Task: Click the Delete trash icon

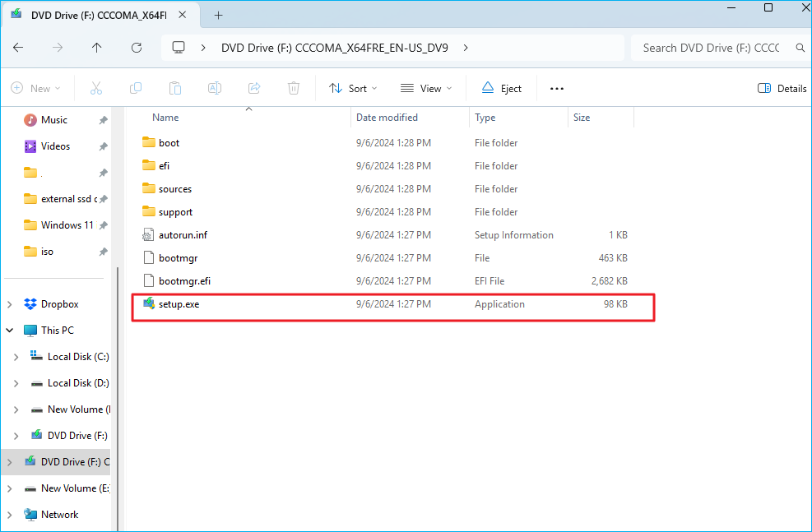Action: [294, 88]
